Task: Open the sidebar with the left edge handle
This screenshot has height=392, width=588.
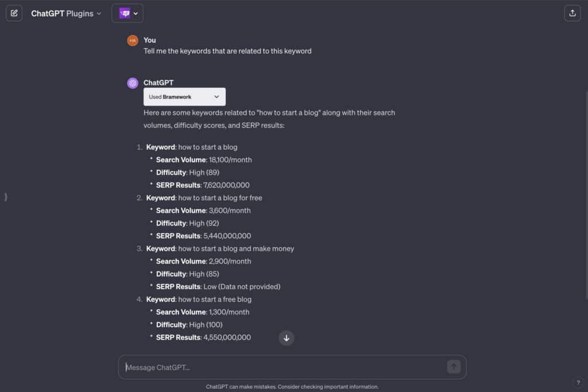Action: pos(6,197)
